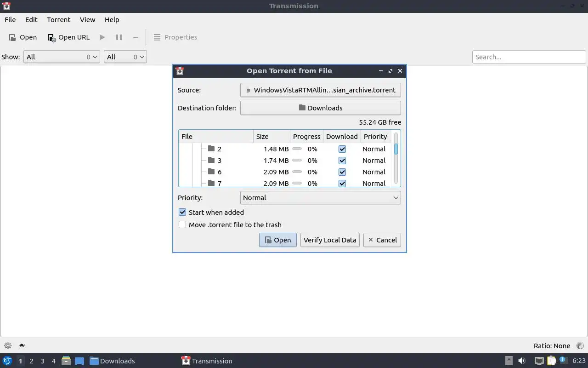Click the Download column header

pos(342,137)
